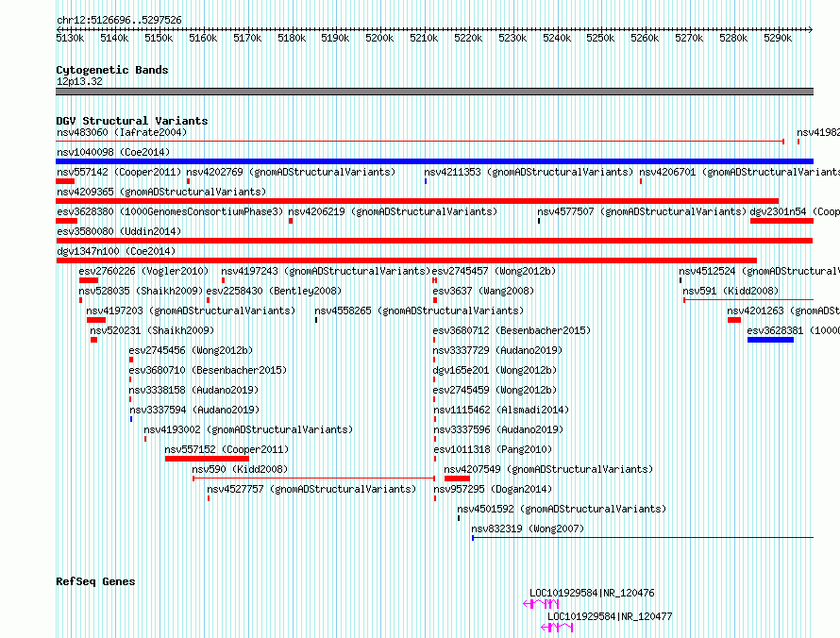This screenshot has height=638, width=840.
Task: Click the nsv557142 (Cooper2011) variant label
Action: pos(119,172)
